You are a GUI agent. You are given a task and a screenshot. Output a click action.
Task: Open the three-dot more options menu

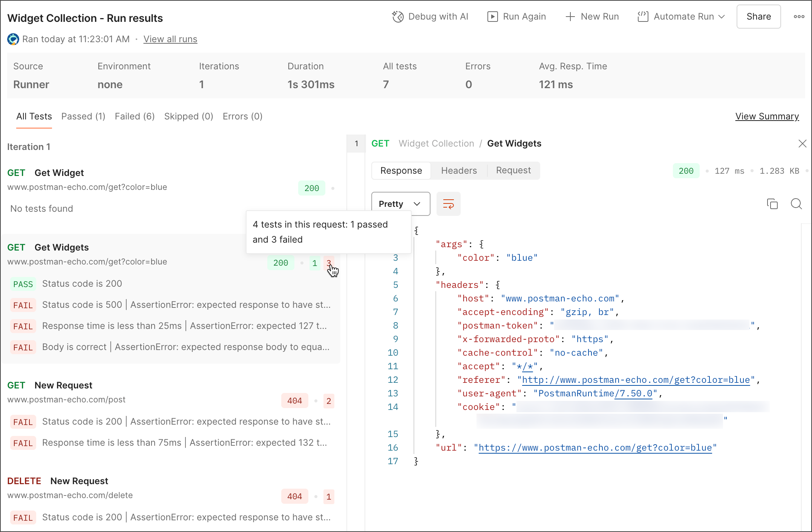point(799,17)
